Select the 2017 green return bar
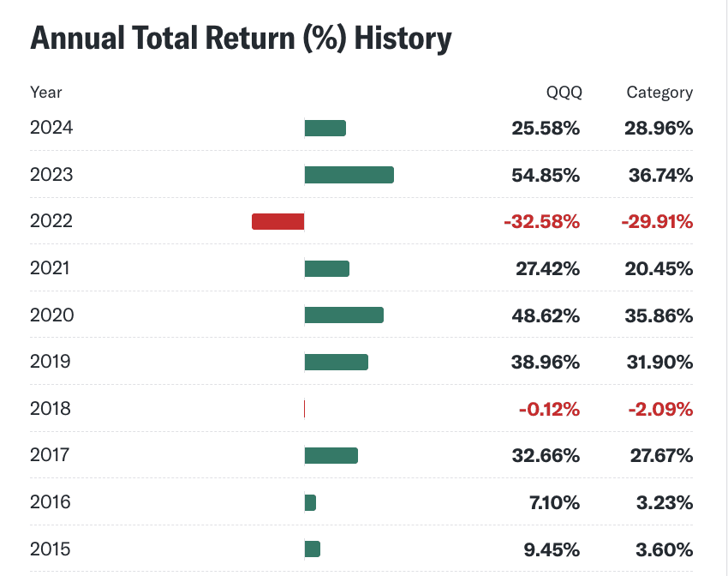This screenshot has width=728, height=576. pos(331,455)
